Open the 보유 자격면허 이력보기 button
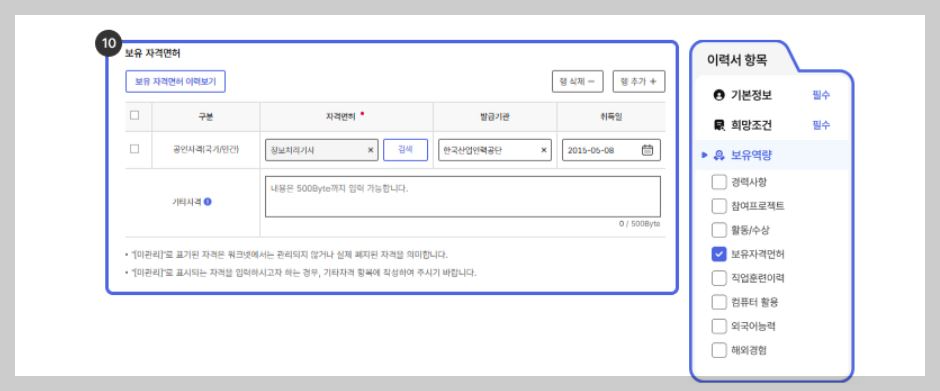Screen dimensions: 940x391 pos(175,82)
